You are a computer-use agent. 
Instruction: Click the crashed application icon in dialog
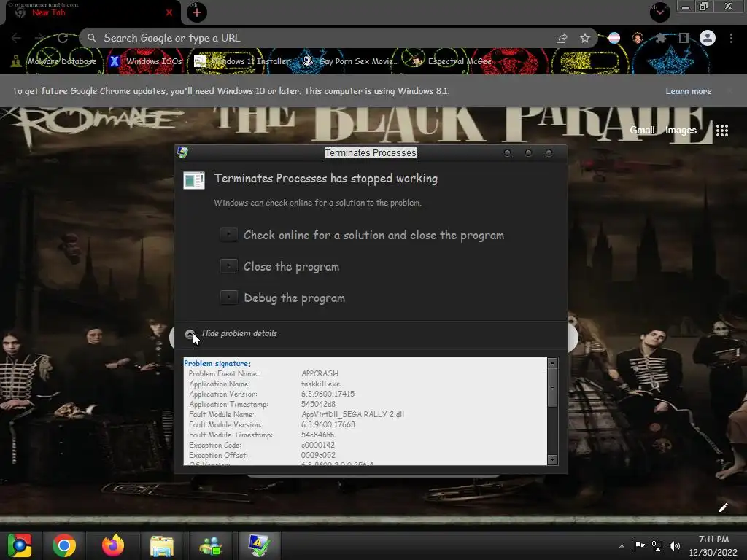coord(194,181)
